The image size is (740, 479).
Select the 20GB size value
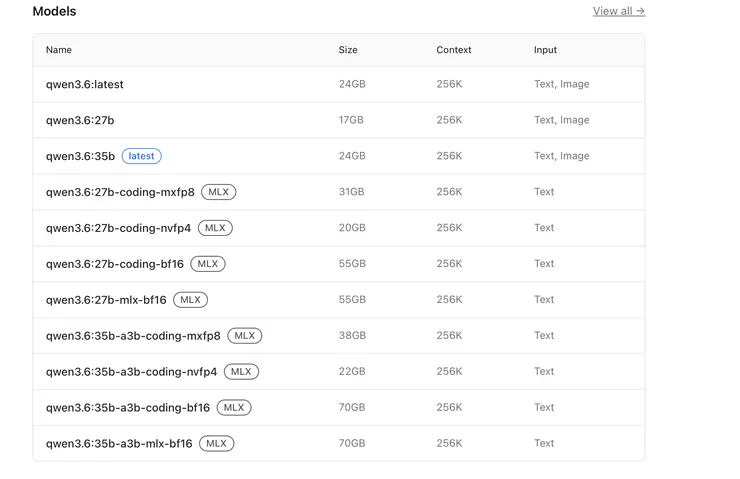352,227
